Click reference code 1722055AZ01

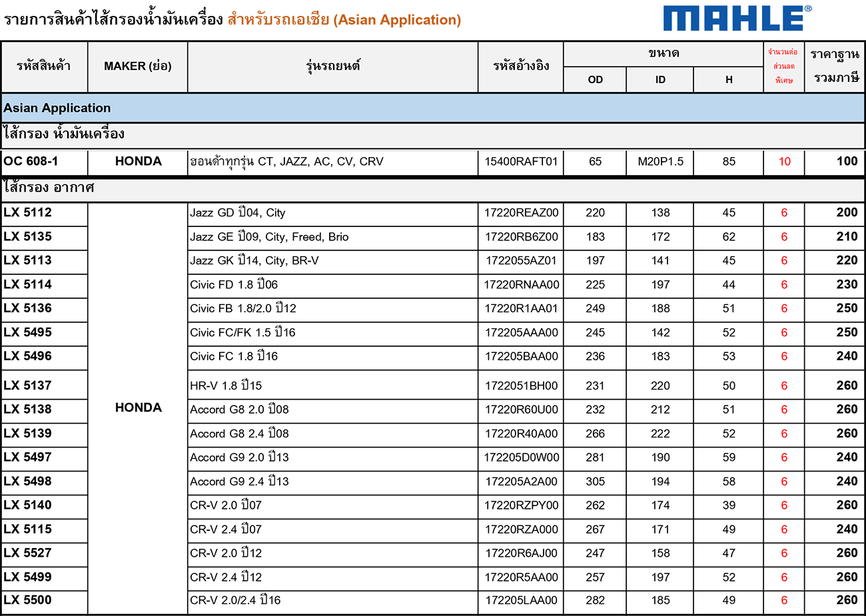click(521, 261)
